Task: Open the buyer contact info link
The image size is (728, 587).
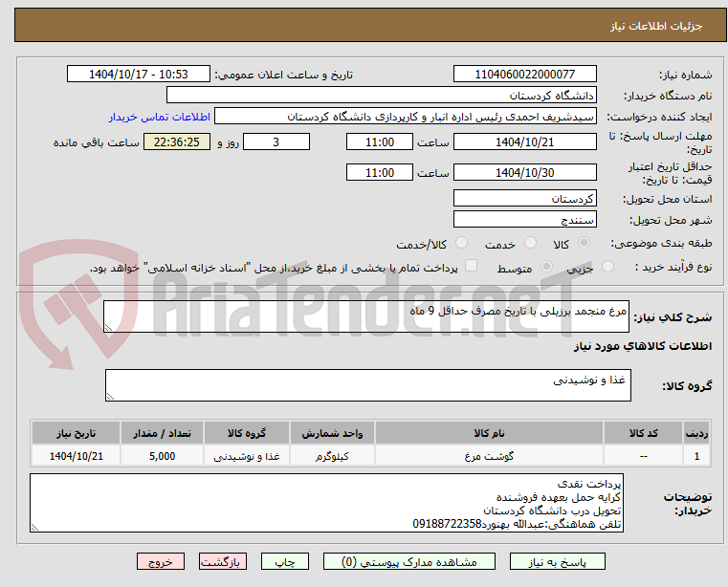Action: [x=160, y=117]
